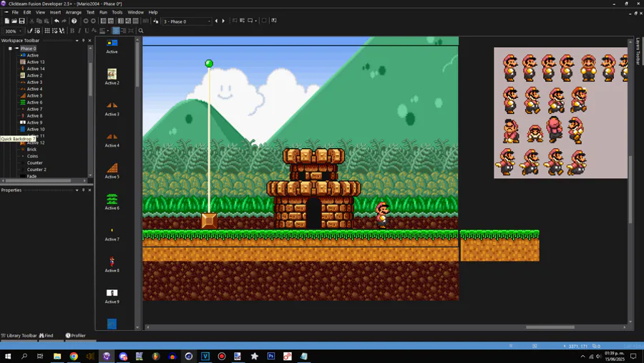Click the frame editor horizontal scrollbar thumb

click(x=550, y=327)
